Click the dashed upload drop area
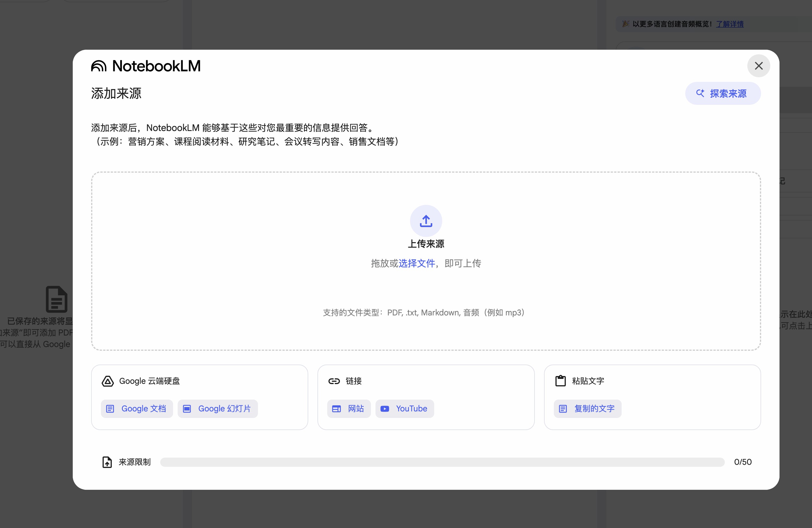 [426, 261]
